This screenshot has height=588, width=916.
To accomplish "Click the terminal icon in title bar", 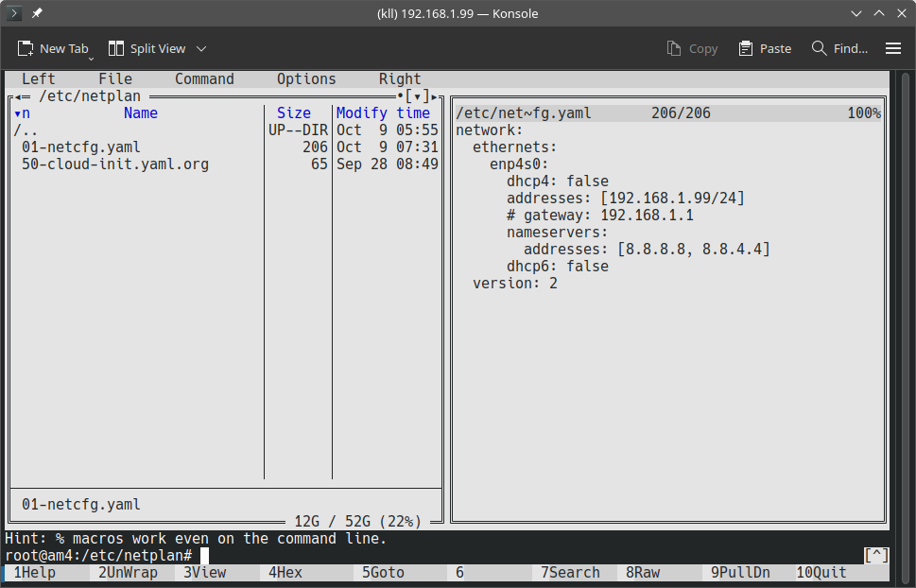I will tap(14, 13).
